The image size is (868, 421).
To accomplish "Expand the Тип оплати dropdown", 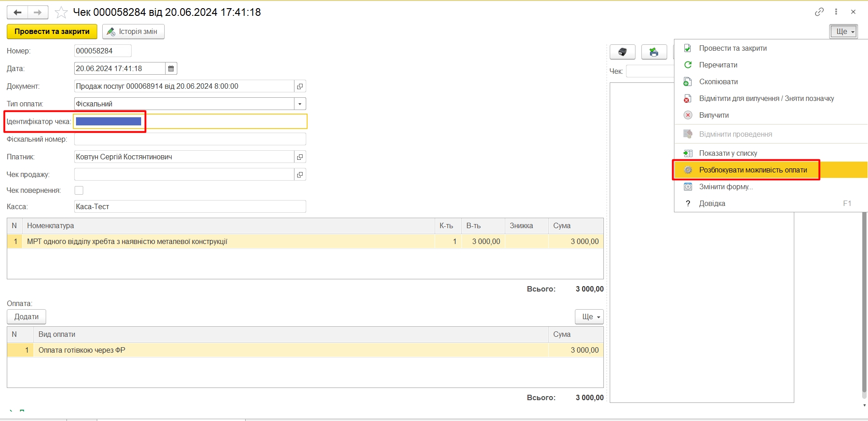I will tap(300, 104).
